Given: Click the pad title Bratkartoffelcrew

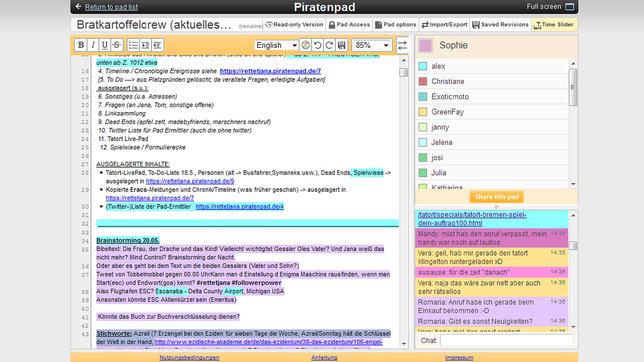Looking at the screenshot, I should [154, 25].
